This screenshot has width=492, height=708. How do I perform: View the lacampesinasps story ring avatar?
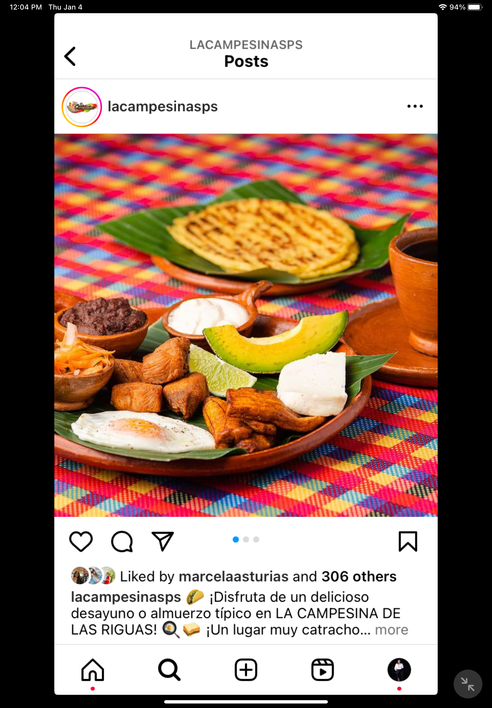pos(82,107)
